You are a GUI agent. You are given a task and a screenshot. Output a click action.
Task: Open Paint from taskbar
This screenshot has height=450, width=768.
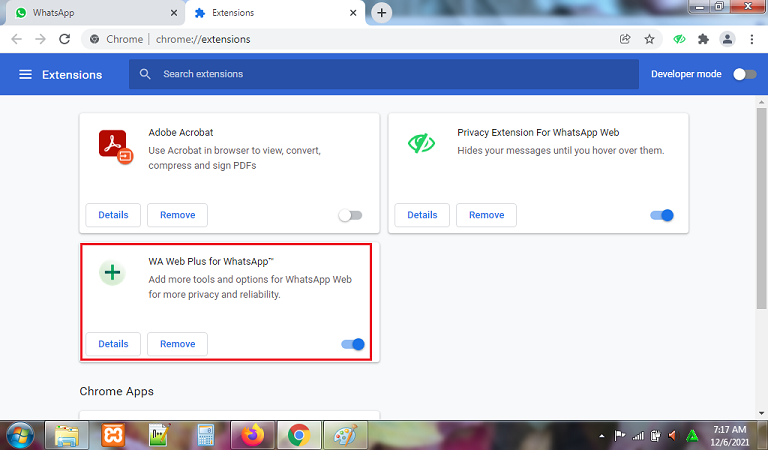345,435
